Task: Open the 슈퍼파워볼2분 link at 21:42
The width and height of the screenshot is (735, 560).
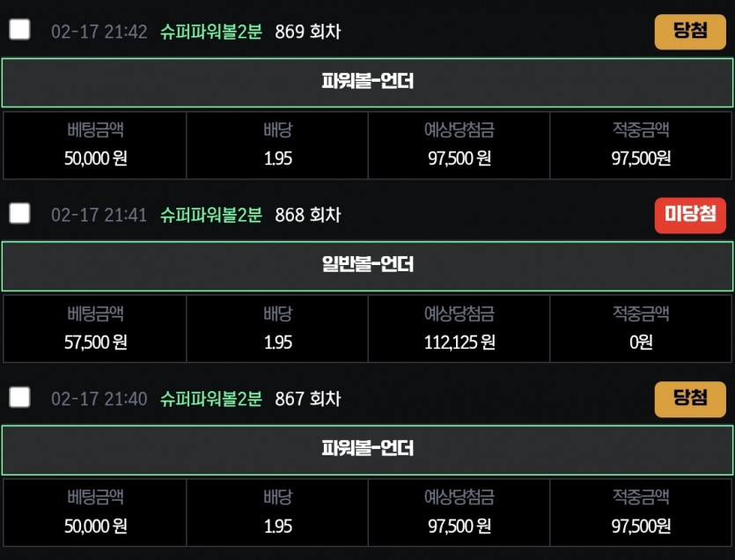Action: (x=211, y=32)
